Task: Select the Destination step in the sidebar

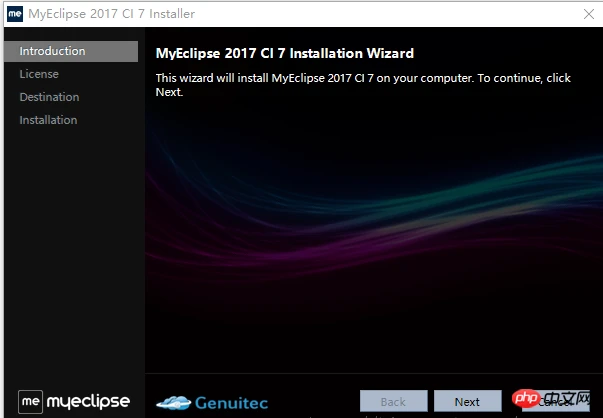Action: [x=49, y=97]
